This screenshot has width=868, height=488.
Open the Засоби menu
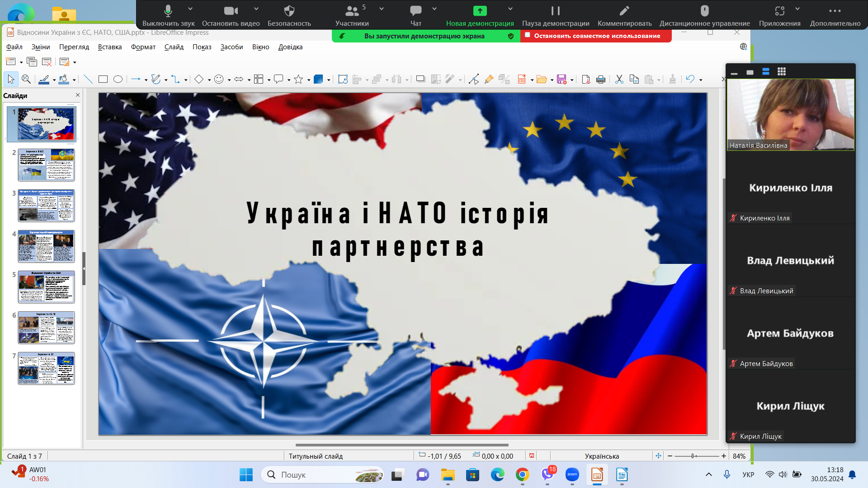point(231,47)
